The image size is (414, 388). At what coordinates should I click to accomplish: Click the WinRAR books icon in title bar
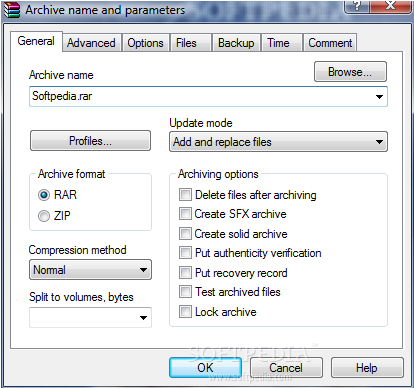12,10
